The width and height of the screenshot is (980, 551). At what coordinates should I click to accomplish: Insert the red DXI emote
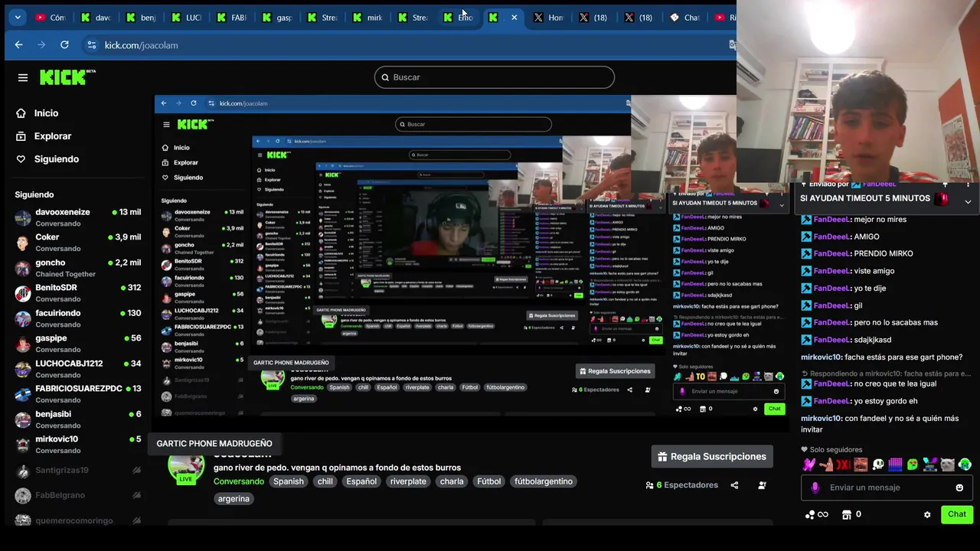(x=843, y=465)
